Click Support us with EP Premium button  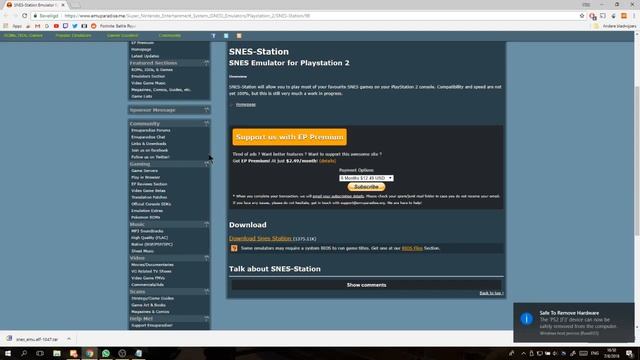tap(289, 137)
